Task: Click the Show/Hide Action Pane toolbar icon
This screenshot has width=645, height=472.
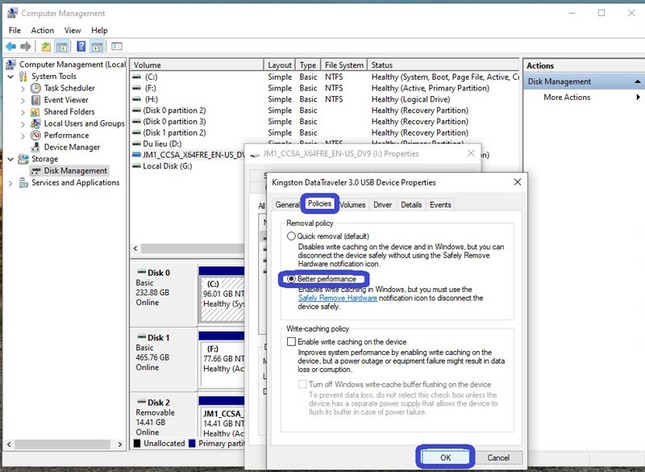Action: [x=97, y=47]
